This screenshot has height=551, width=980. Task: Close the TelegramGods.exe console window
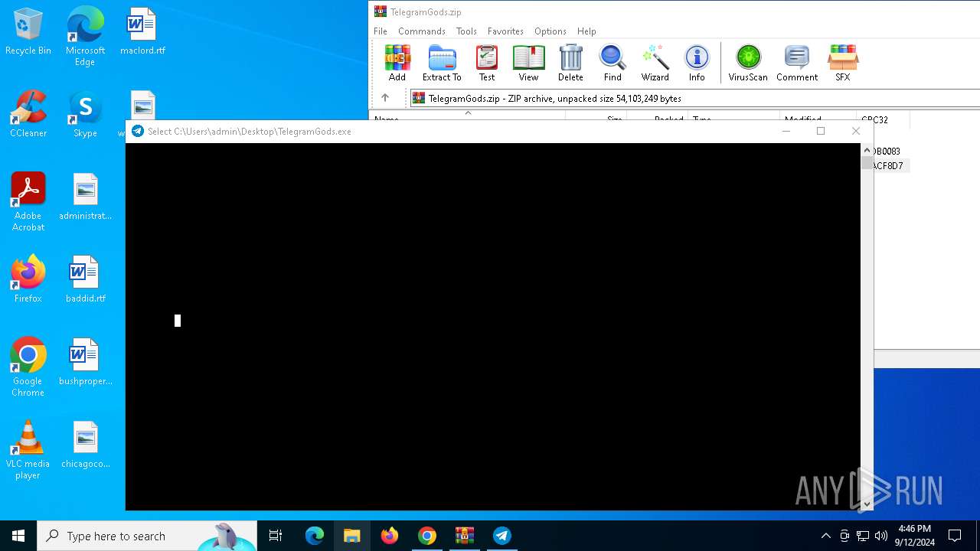[x=856, y=131]
